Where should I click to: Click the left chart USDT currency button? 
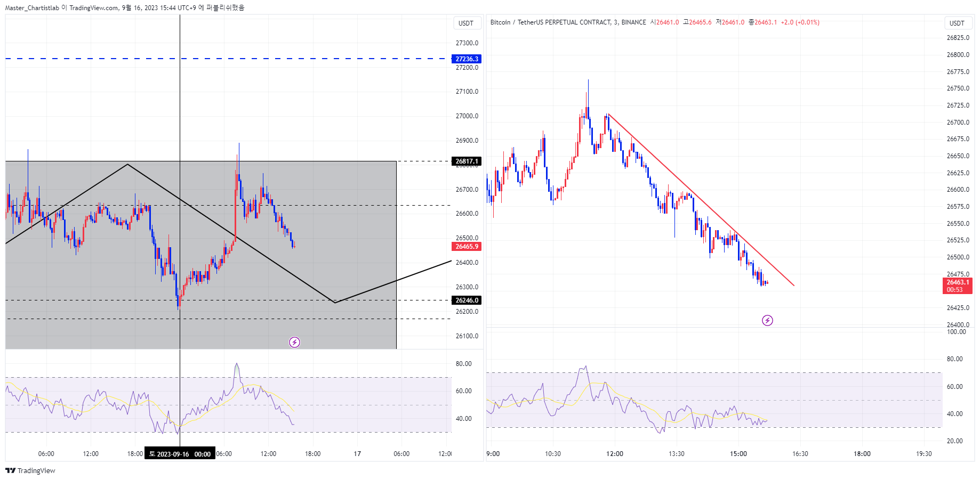[x=466, y=23]
